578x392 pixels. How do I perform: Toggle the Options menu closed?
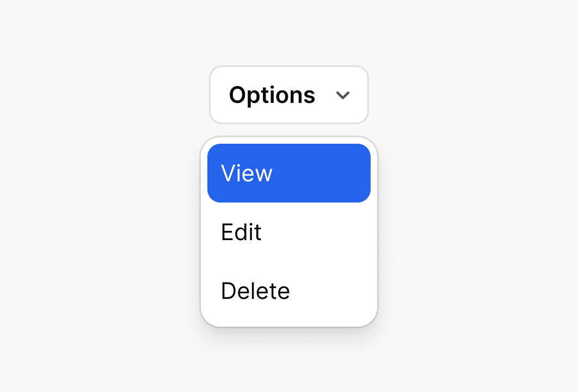tap(288, 95)
